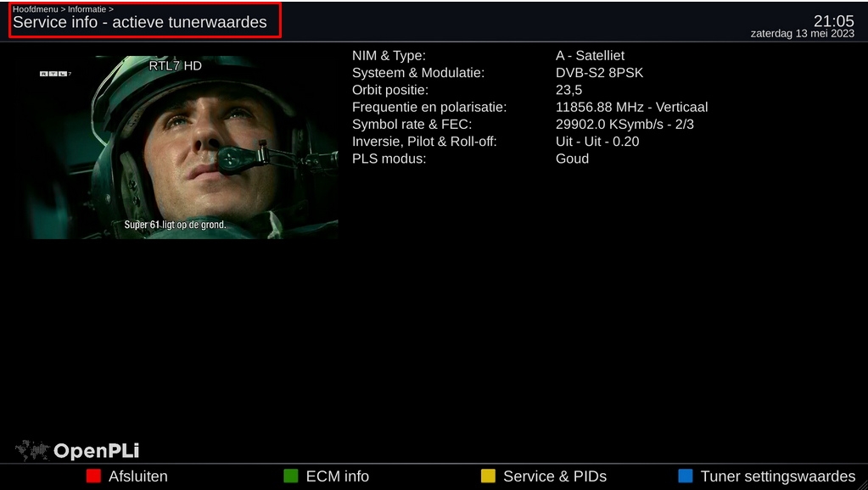868x490 pixels.
Task: Select the Systeem & Modulatie label
Action: click(x=418, y=73)
